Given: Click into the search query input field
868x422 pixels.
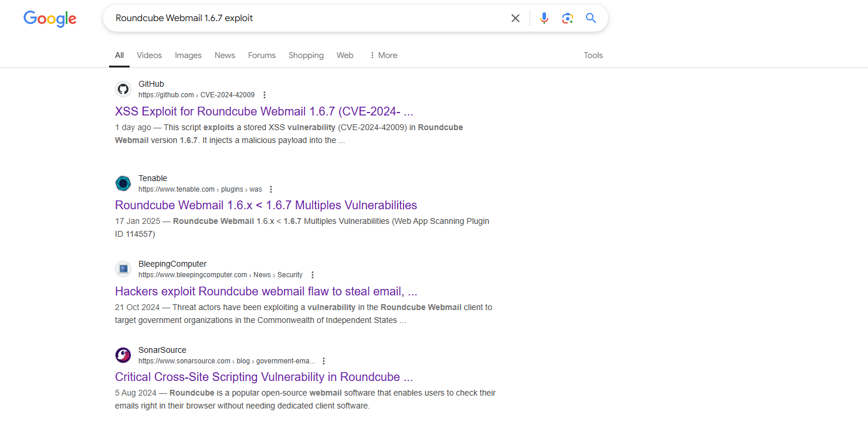Looking at the screenshot, I should [305, 18].
